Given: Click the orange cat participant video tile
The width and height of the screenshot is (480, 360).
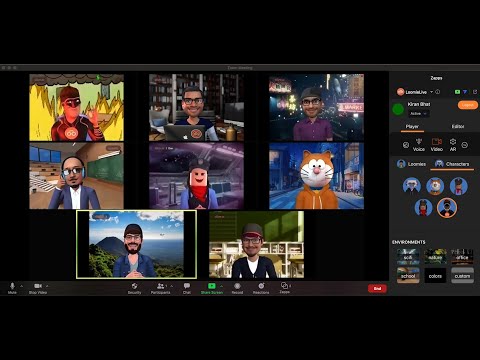Looking at the screenshot, I should coord(316,176).
